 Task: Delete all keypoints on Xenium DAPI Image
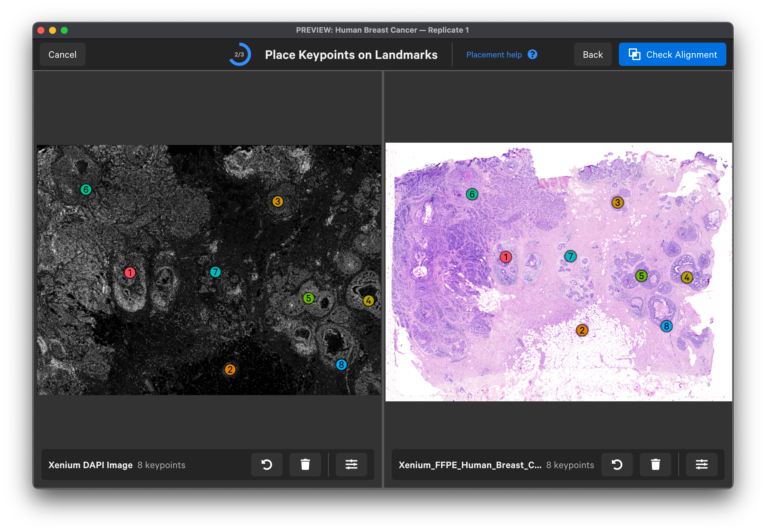coord(305,465)
